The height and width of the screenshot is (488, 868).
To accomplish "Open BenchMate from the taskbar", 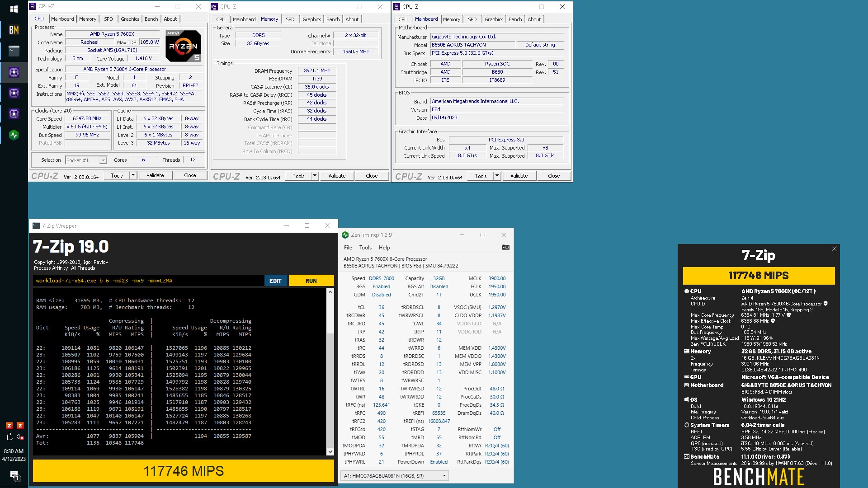I will pyautogui.click(x=14, y=30).
